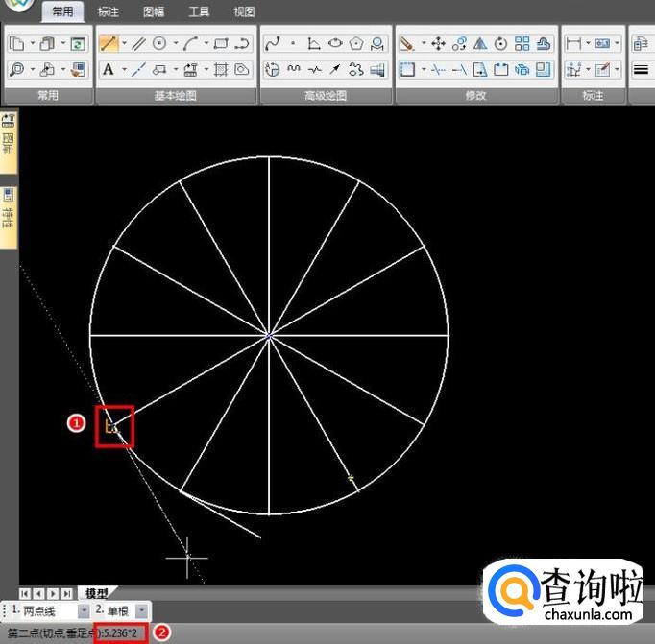Expand the Line tool dropdown arrow
The width and height of the screenshot is (655, 644).
coord(122,44)
